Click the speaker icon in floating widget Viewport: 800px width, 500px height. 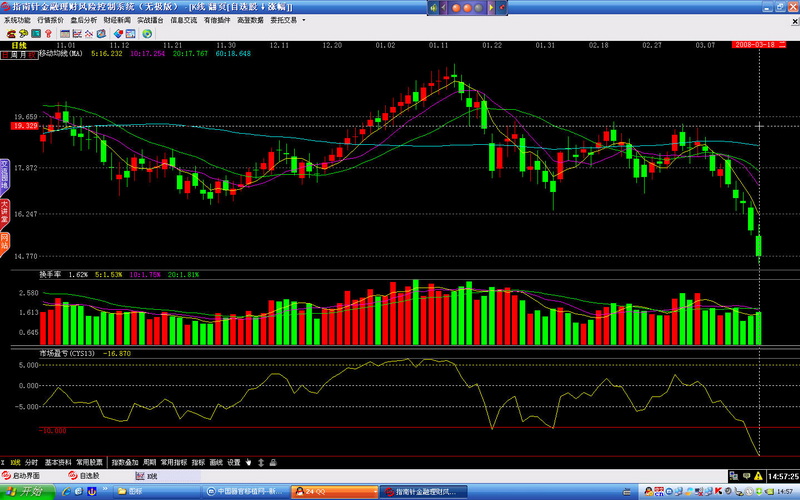click(x=435, y=7)
